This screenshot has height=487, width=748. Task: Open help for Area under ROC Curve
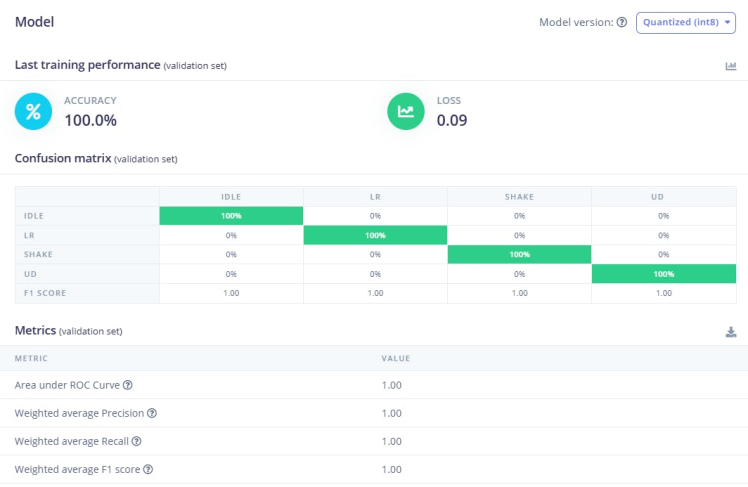tap(128, 385)
